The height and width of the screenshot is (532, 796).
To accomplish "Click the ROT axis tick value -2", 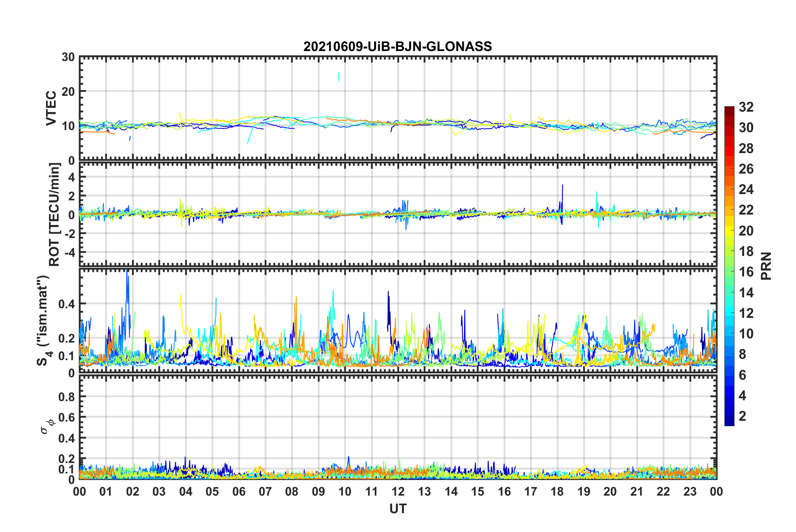I will click(x=70, y=234).
